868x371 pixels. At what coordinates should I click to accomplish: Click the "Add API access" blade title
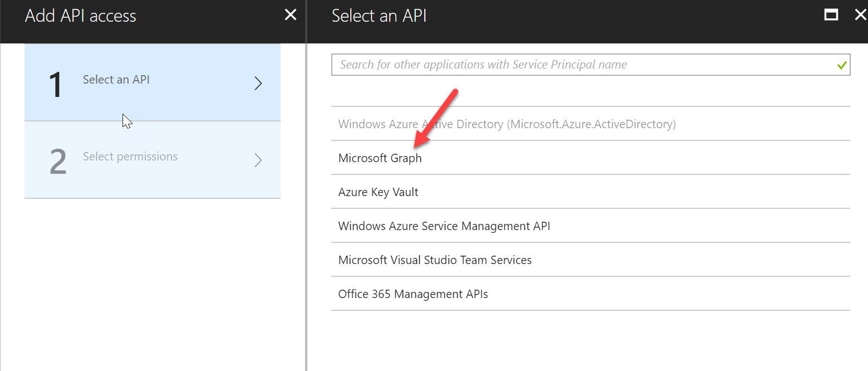click(80, 16)
